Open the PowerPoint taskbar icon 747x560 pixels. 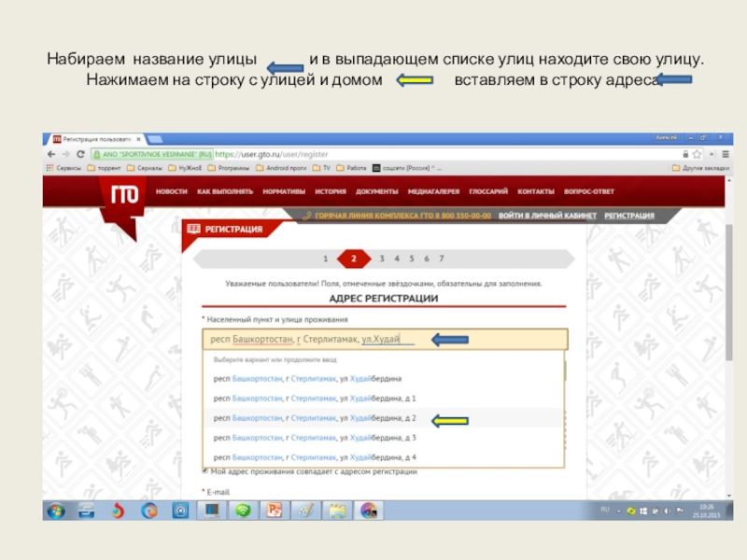(274, 511)
